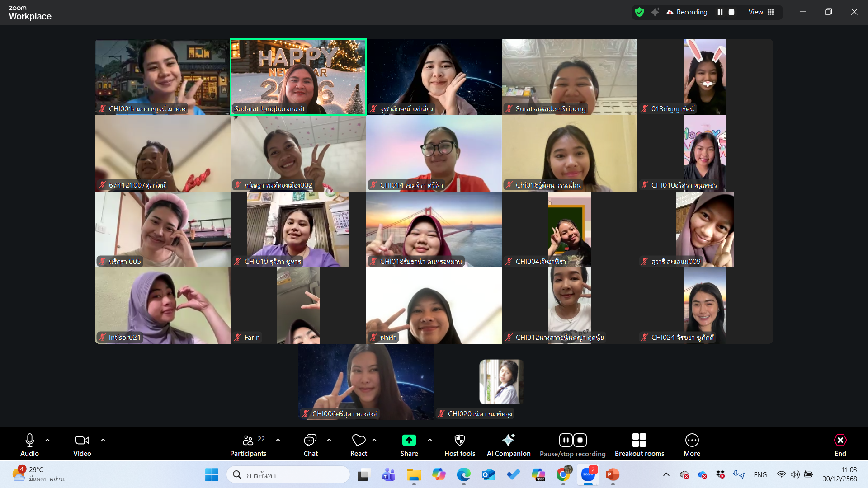Viewport: 868px width, 488px height.
Task: End the meeting
Action: [840, 445]
